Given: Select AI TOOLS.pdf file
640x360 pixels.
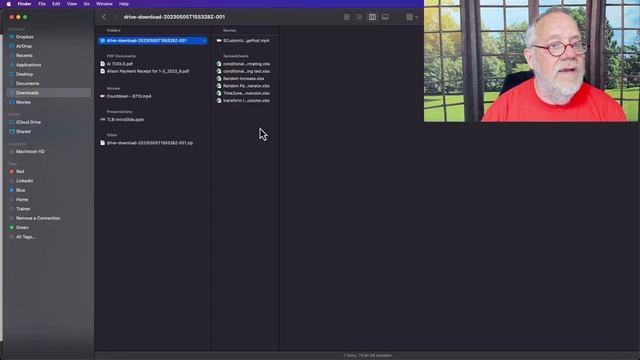Looking at the screenshot, I should (120, 64).
